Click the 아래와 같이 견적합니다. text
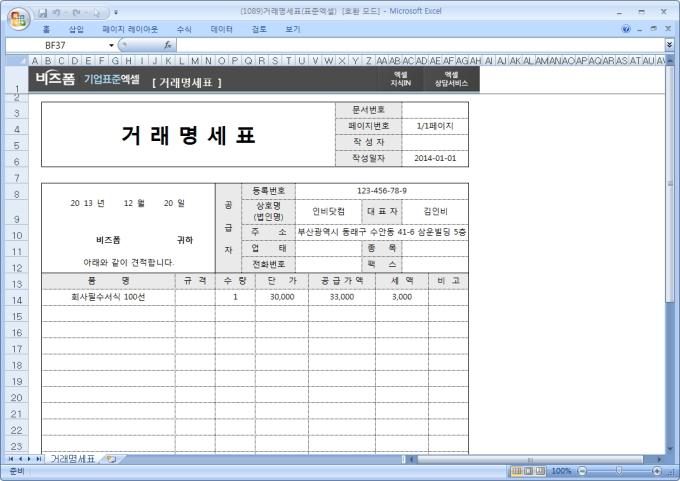The image size is (680, 481). point(128,262)
